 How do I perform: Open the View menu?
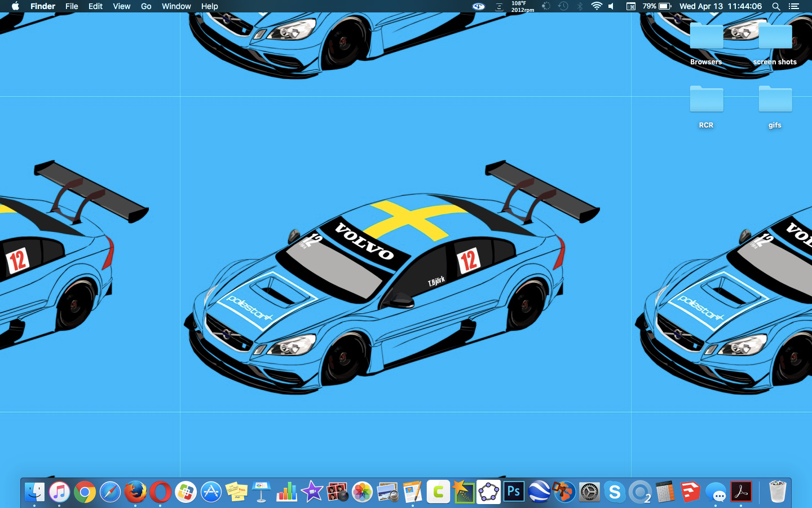(122, 6)
